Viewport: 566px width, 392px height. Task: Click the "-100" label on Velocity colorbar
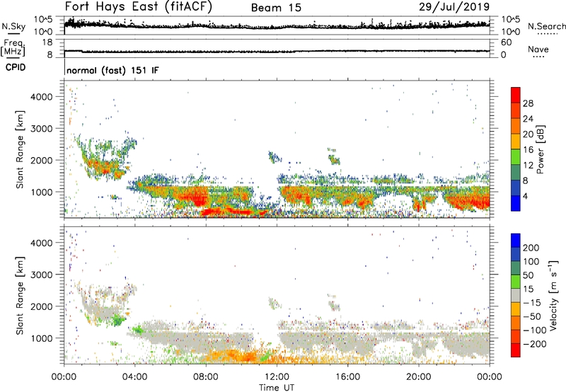[535, 330]
